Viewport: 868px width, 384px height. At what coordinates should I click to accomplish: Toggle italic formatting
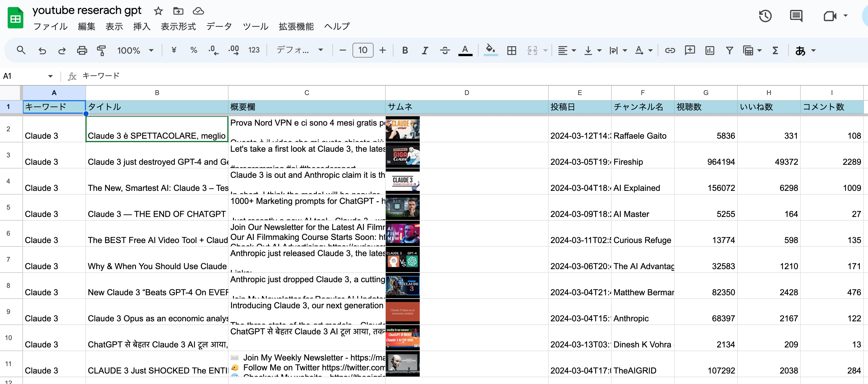point(425,50)
